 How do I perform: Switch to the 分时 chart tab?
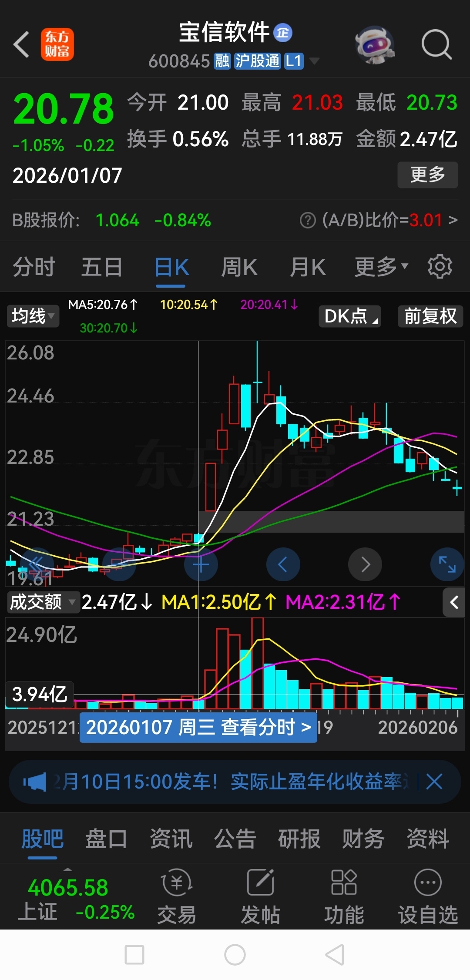34,267
